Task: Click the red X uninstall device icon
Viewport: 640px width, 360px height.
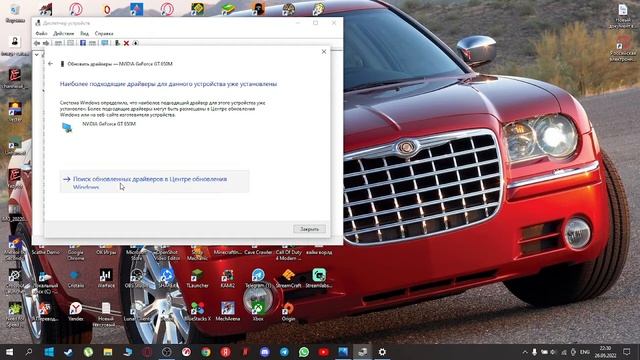Action: pos(127,43)
